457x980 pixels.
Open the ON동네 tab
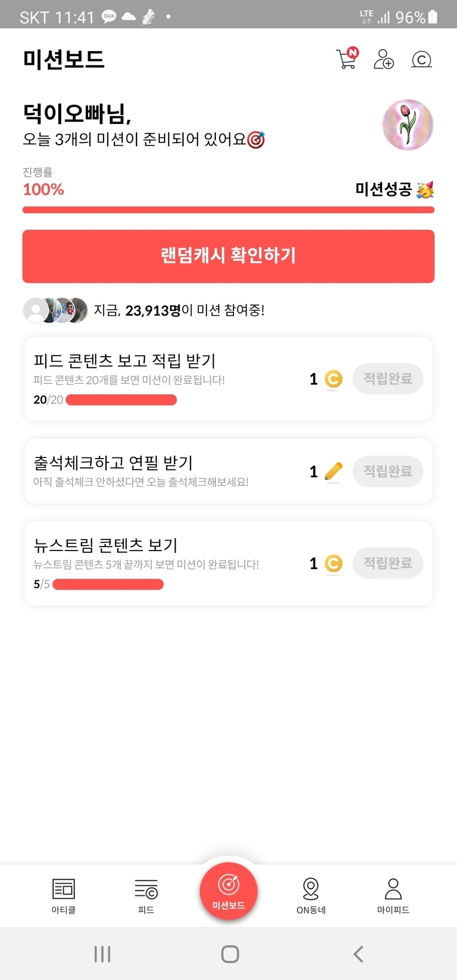point(311,896)
